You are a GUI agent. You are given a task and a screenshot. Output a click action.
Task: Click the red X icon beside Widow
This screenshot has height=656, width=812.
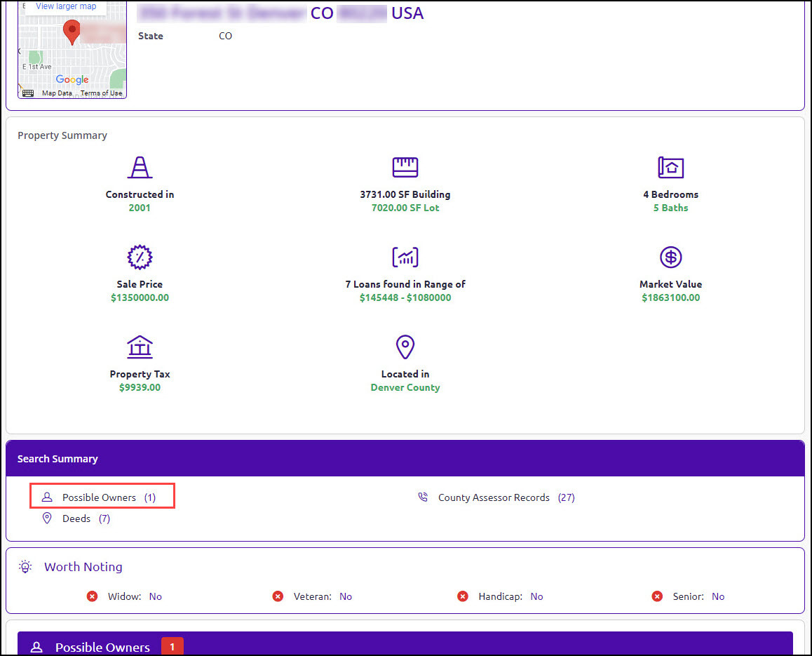92,596
